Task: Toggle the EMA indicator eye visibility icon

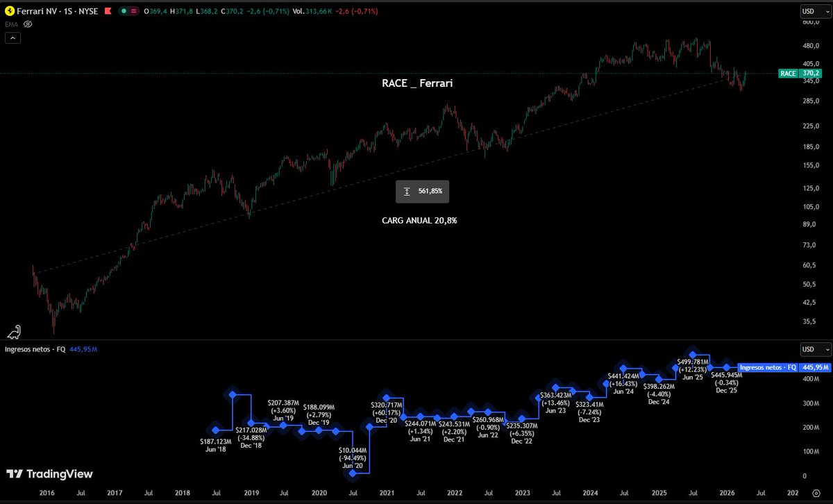Action: tap(28, 24)
